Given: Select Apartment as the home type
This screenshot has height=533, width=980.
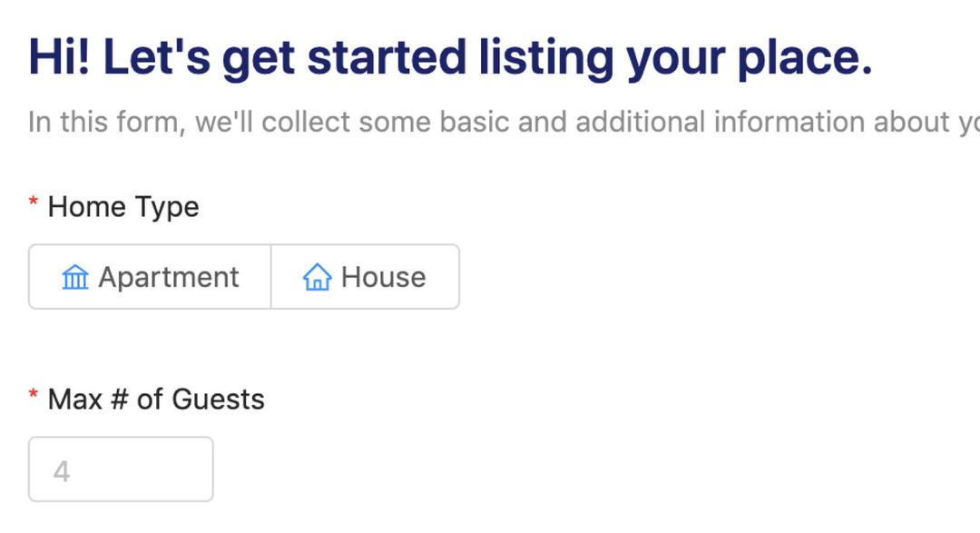Looking at the screenshot, I should 150,277.
